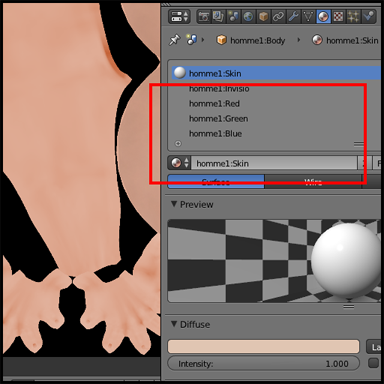Viewport: 384px width, 384px height.
Task: Click the Diffuse skin-tone color swatch
Action: click(263, 346)
